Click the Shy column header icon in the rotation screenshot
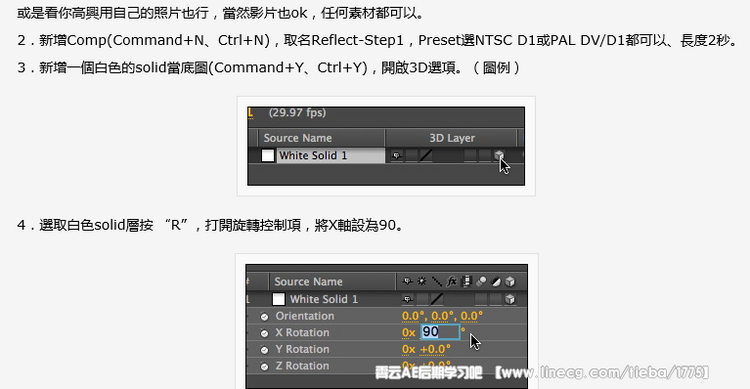750x389 pixels. [407, 281]
